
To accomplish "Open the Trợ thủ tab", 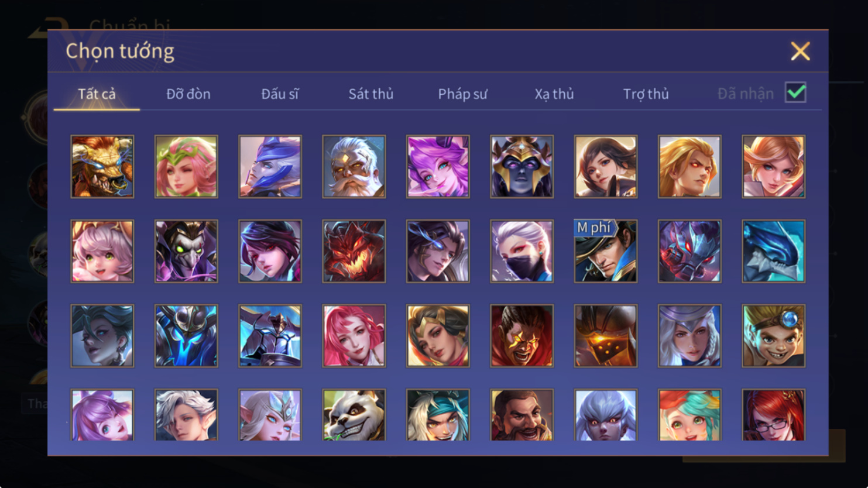I will coord(646,94).
